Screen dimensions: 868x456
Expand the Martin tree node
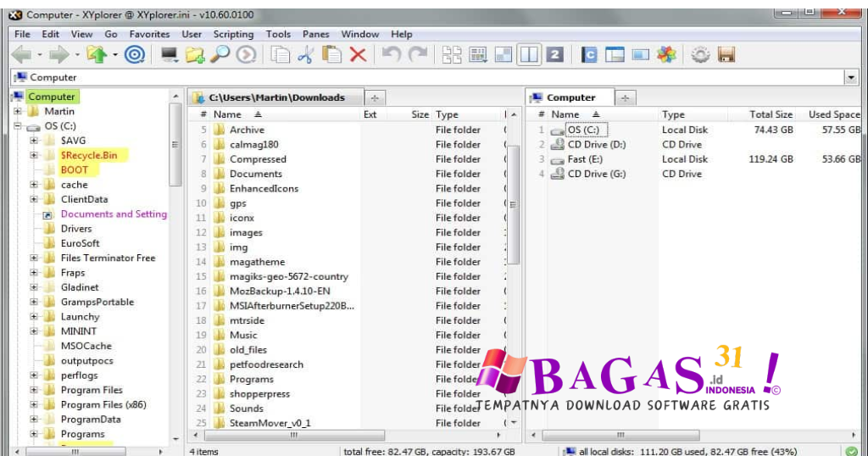(x=18, y=111)
